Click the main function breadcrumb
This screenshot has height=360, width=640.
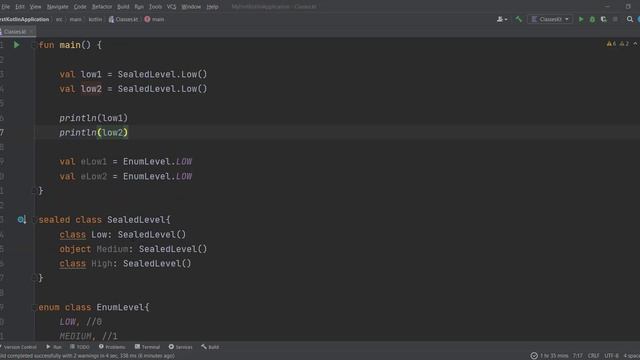pyautogui.click(x=154, y=19)
